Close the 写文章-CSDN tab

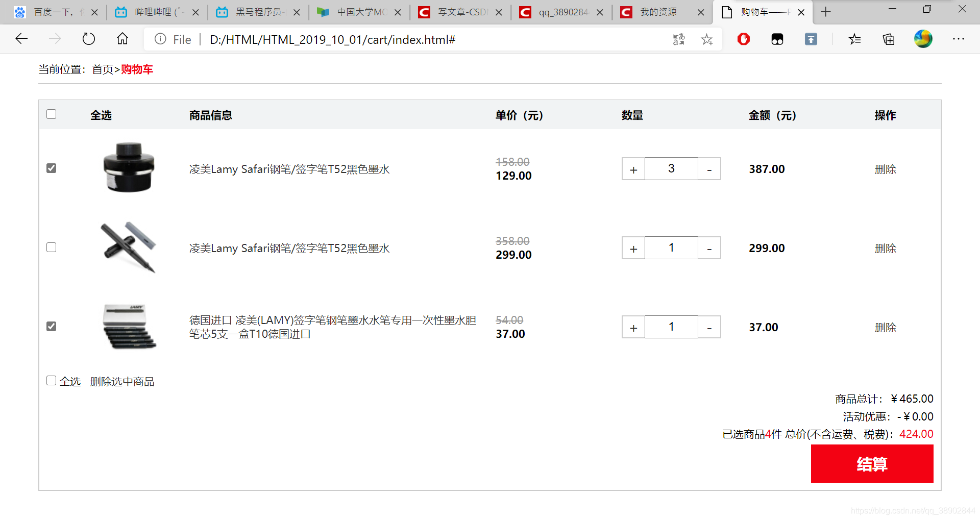tap(499, 12)
